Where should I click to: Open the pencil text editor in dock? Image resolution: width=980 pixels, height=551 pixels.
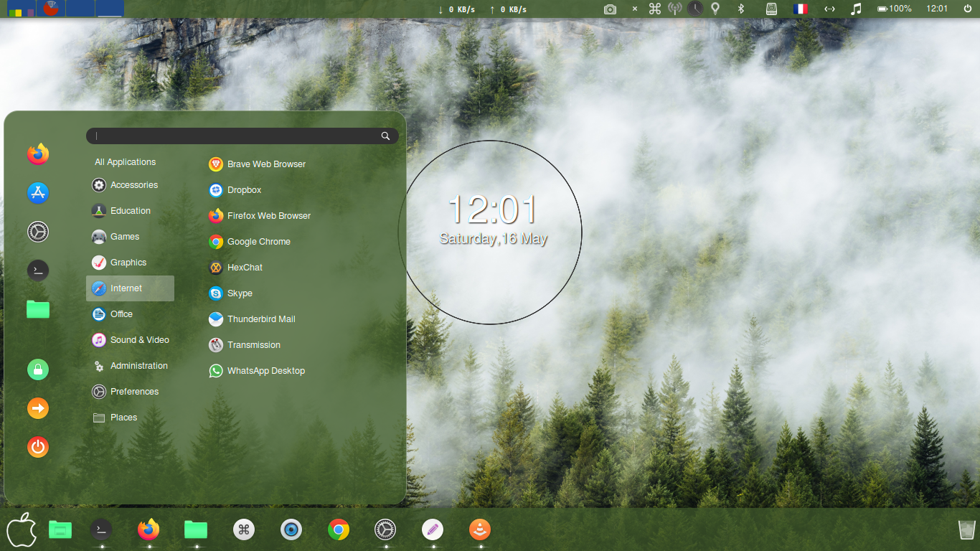coord(432,530)
